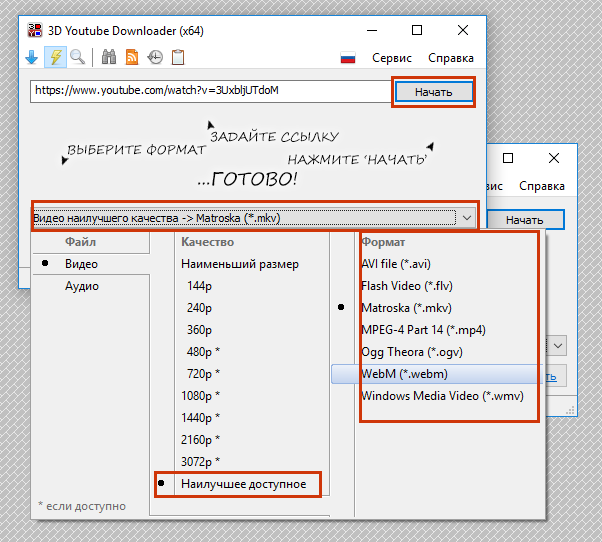Click the clipboard paste icon
Screen dimensions: 602x542
click(x=178, y=57)
